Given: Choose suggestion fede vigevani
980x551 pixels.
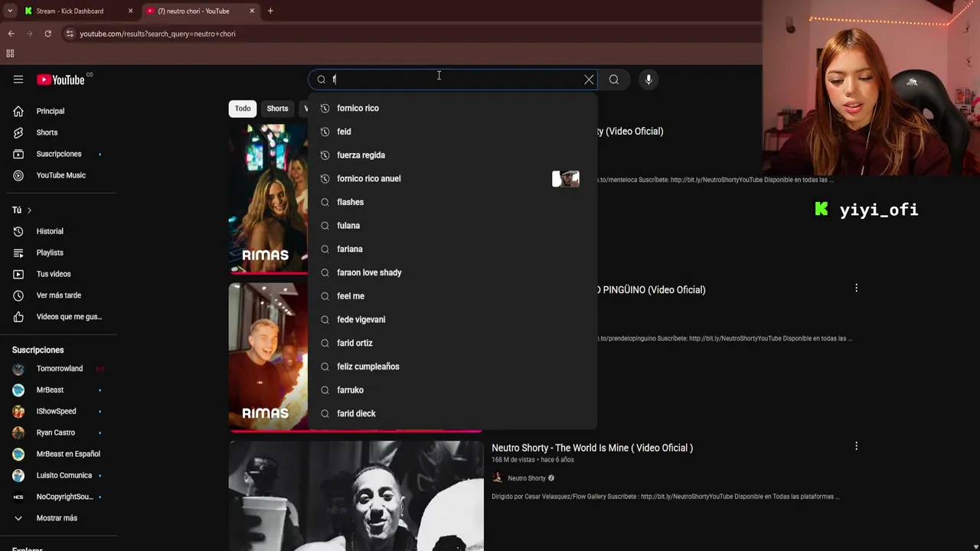Looking at the screenshot, I should coord(452,319).
